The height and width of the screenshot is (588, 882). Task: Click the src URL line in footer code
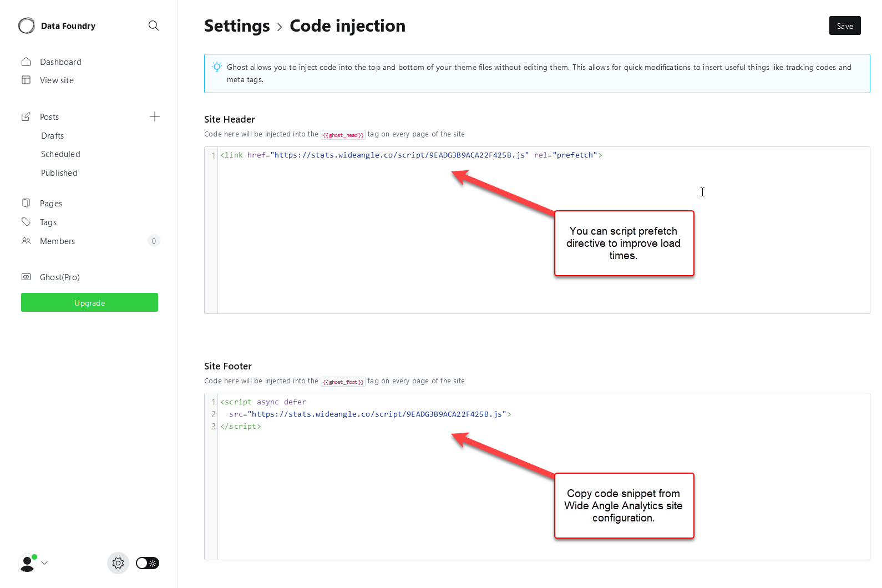[370, 414]
